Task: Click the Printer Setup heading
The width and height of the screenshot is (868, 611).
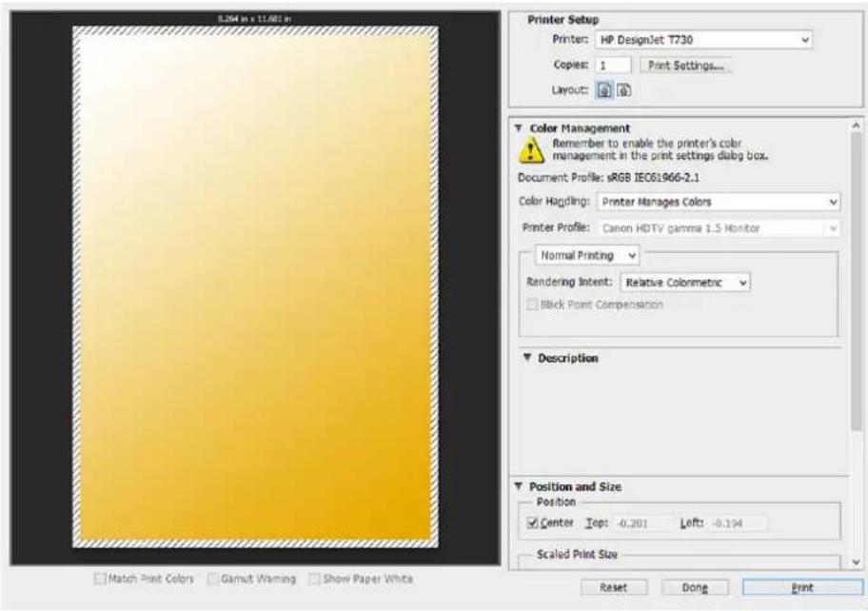Action: tap(563, 20)
